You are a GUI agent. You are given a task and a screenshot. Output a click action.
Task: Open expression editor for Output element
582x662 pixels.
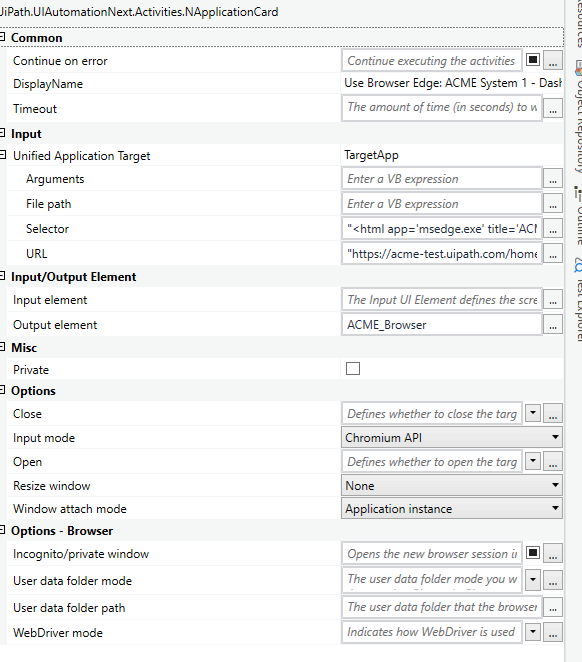click(553, 325)
